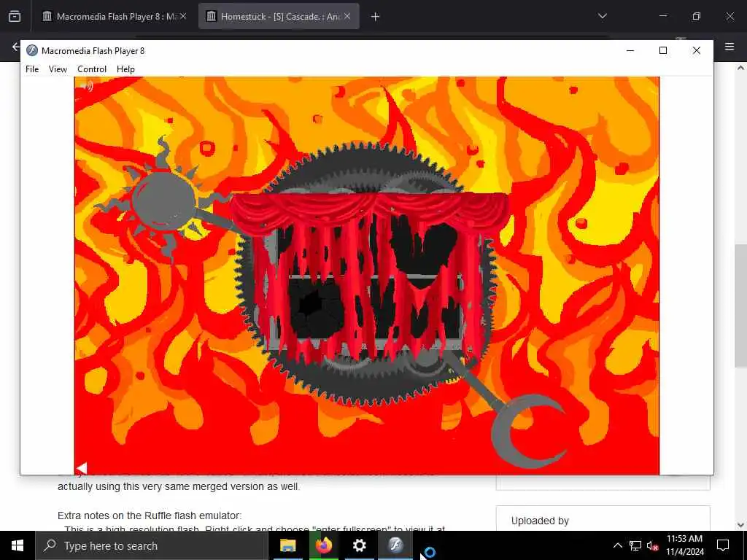Open the Firefox View icon at top left
The width and height of the screenshot is (747, 560).
coord(15,16)
